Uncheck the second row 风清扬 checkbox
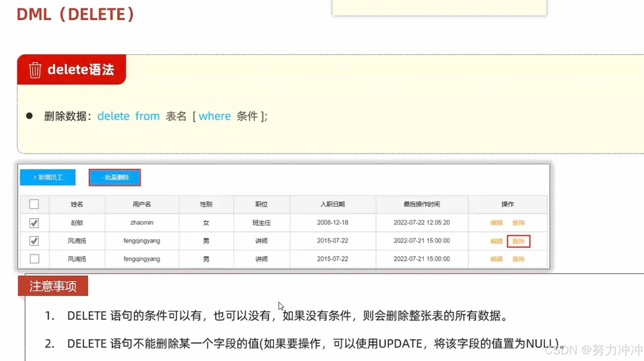 (34, 241)
